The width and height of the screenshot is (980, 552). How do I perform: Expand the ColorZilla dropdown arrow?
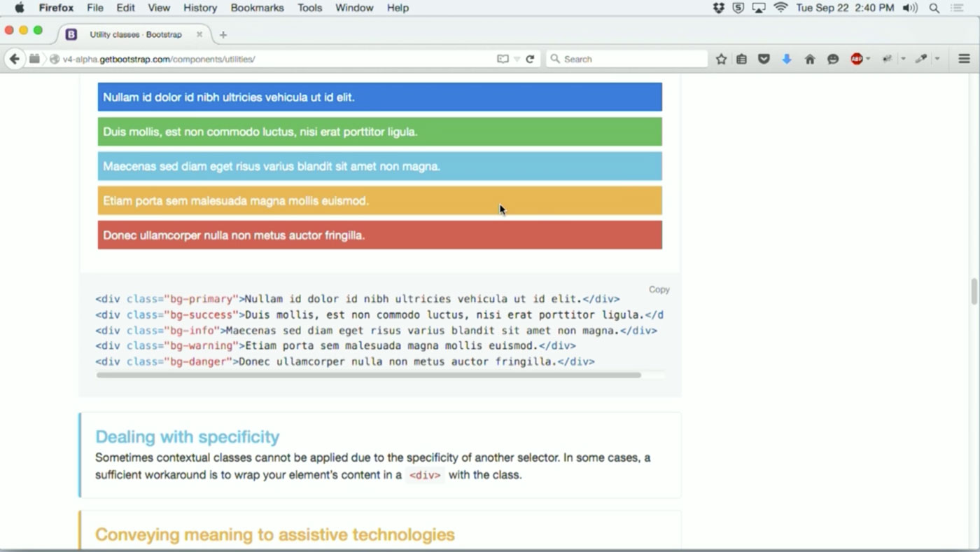point(936,59)
